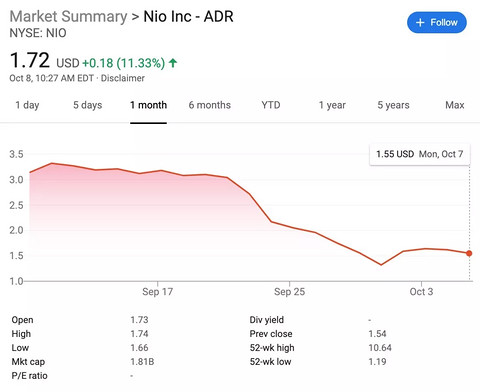480x392 pixels.
Task: Open the Disclaimer link
Action: 123,78
